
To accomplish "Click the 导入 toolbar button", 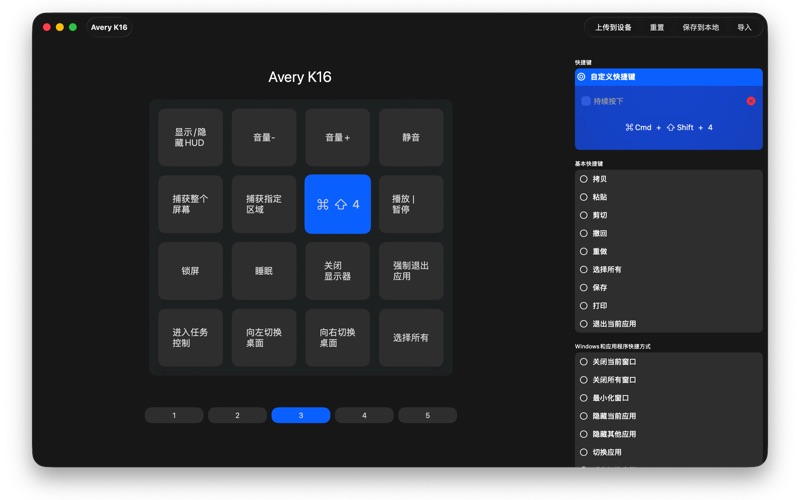I will pyautogui.click(x=744, y=28).
